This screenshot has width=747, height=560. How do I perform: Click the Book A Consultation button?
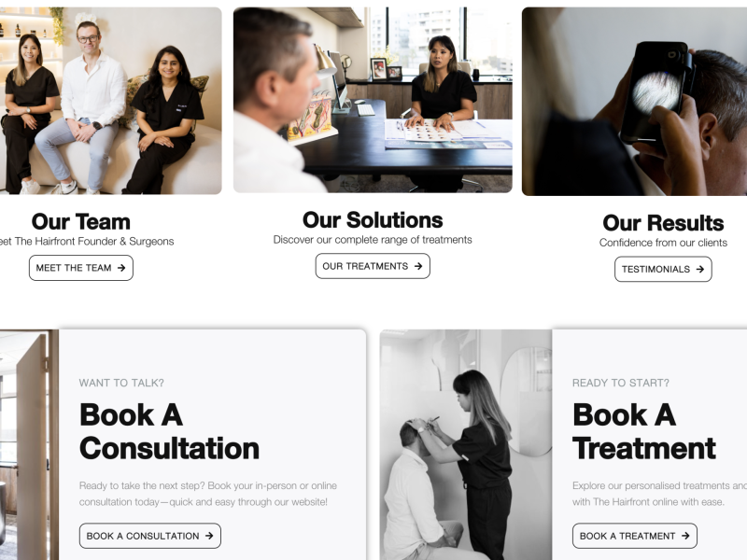pyautogui.click(x=150, y=536)
